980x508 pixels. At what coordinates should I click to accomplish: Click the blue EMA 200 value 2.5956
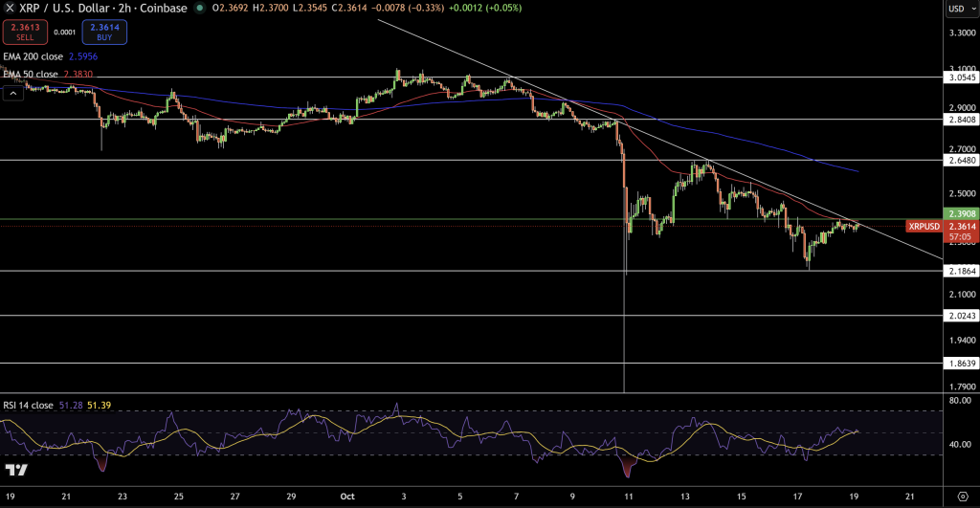coord(81,56)
